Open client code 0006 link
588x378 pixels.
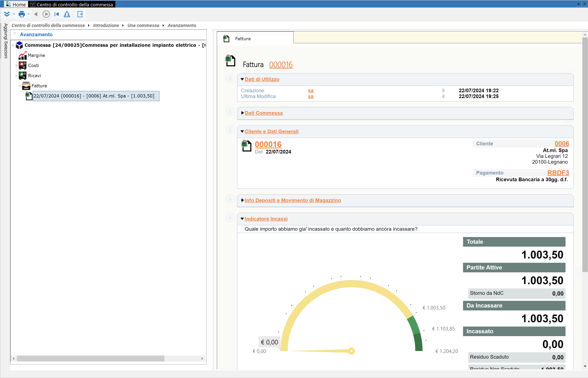(562, 144)
